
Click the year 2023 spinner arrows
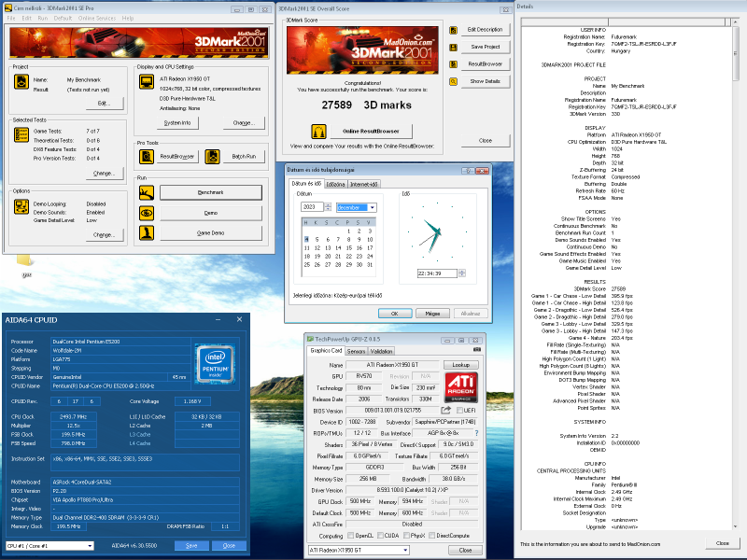pos(328,206)
